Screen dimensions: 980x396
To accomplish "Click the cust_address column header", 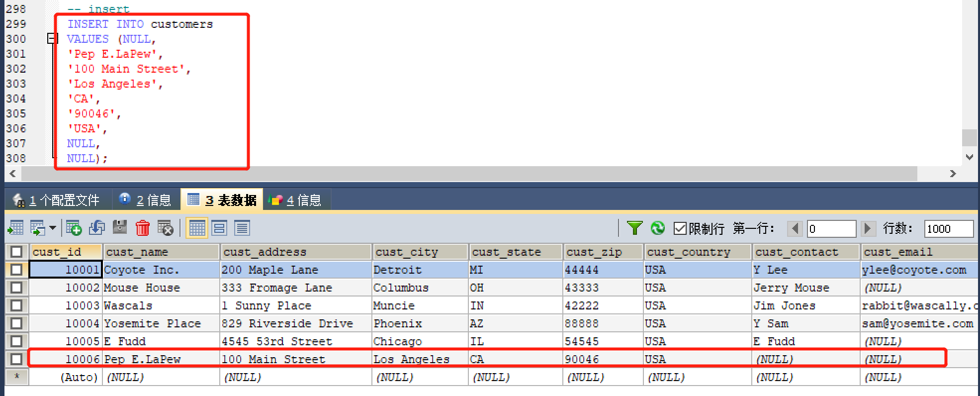I will [296, 252].
